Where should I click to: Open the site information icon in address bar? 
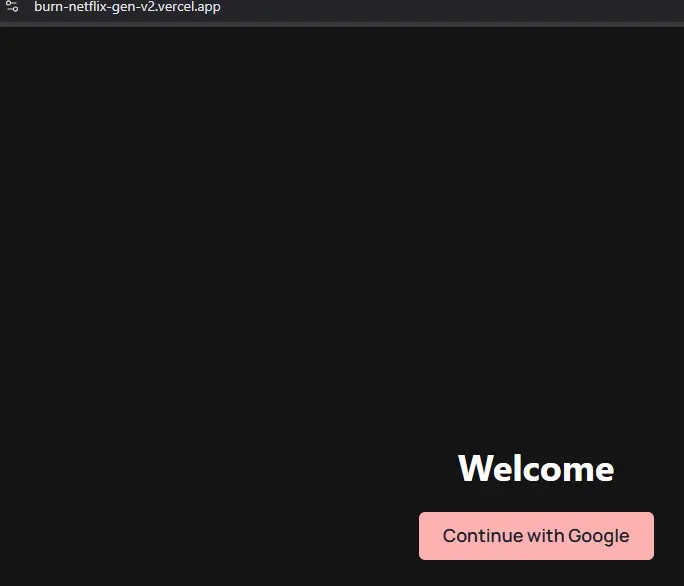point(12,6)
